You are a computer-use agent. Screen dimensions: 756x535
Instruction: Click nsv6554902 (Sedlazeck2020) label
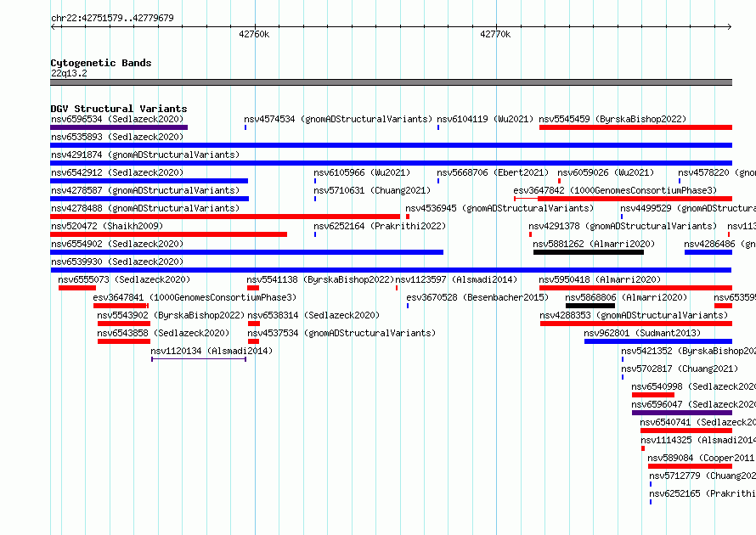coord(117,244)
